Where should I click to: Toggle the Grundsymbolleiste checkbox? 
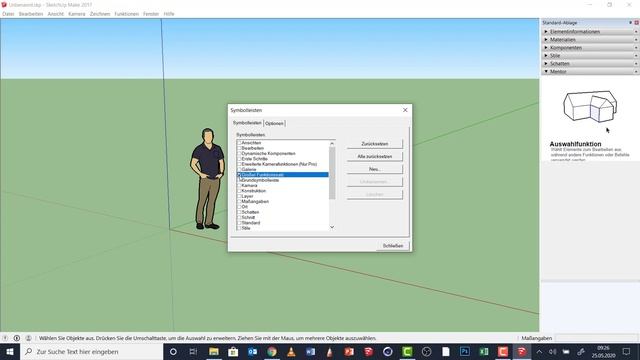(239, 180)
